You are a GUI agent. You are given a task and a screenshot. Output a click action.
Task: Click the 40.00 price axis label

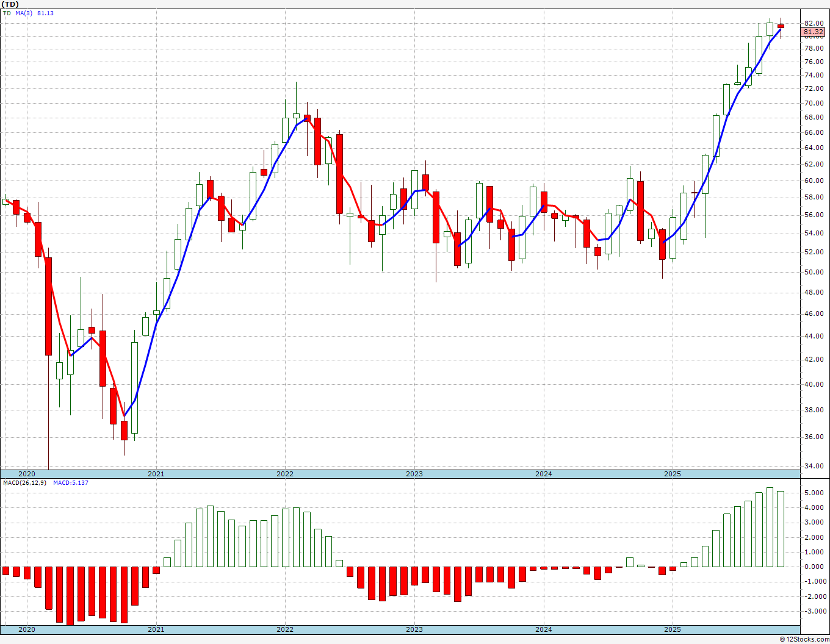coord(814,384)
